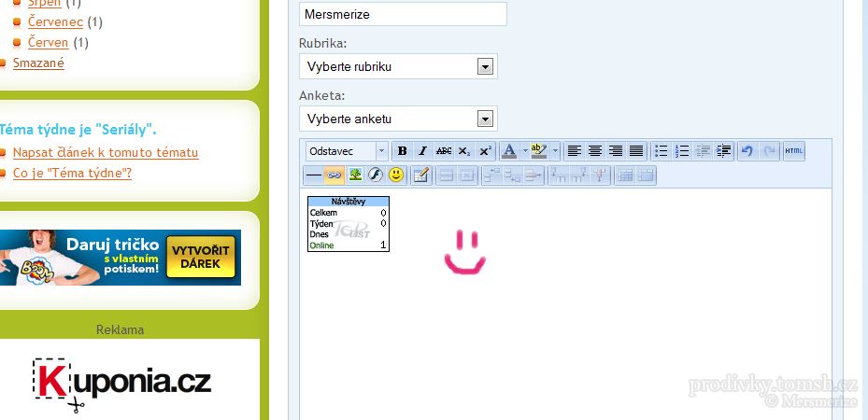This screenshot has height=420, width=868.
Task: Insert Flash media into article
Action: tap(376, 175)
